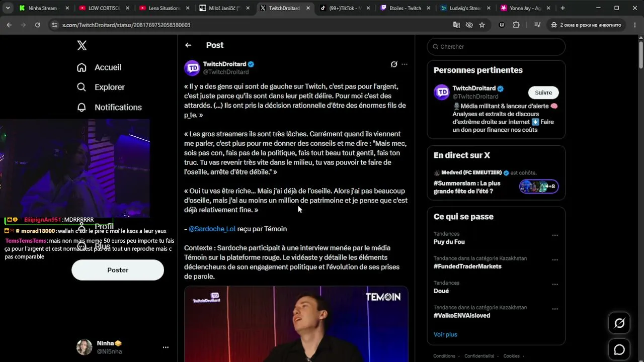Image resolution: width=644 pixels, height=362 pixels.
Task: Switch to the TikTok tab
Action: click(345, 8)
